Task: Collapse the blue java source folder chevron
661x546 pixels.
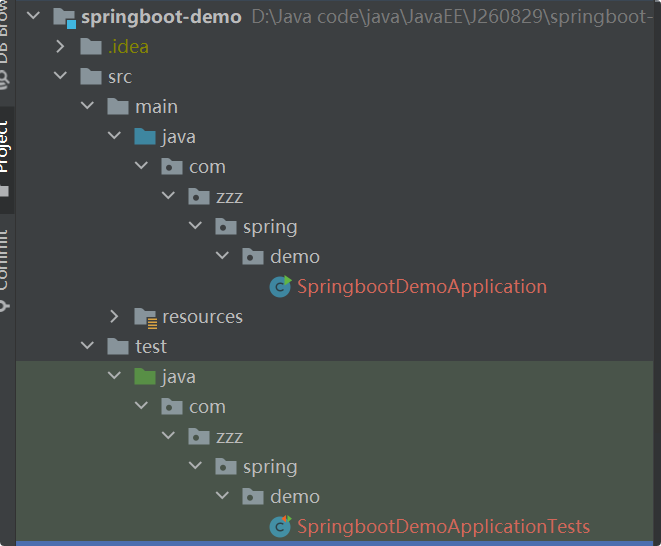Action: pyautogui.click(x=114, y=136)
